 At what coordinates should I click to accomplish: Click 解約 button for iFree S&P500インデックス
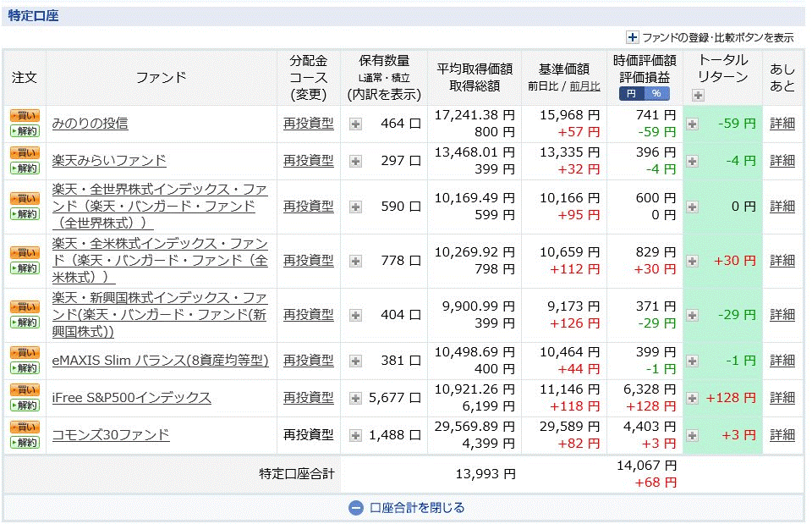point(25,405)
